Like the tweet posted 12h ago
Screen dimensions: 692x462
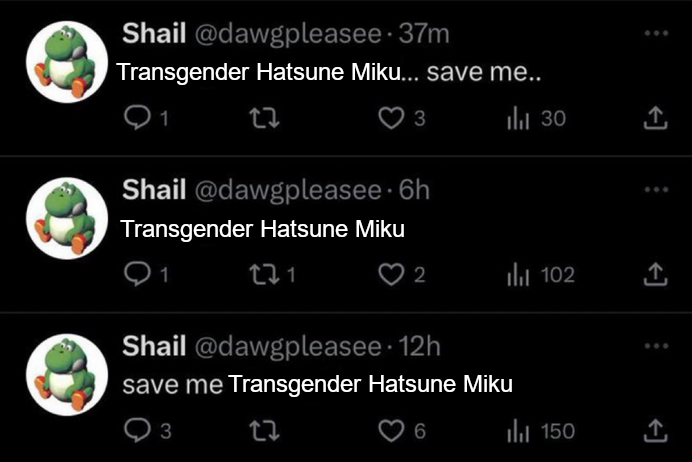coord(390,431)
